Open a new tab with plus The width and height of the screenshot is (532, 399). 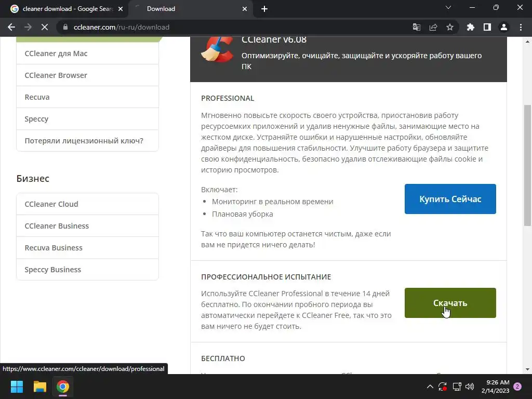(x=264, y=9)
